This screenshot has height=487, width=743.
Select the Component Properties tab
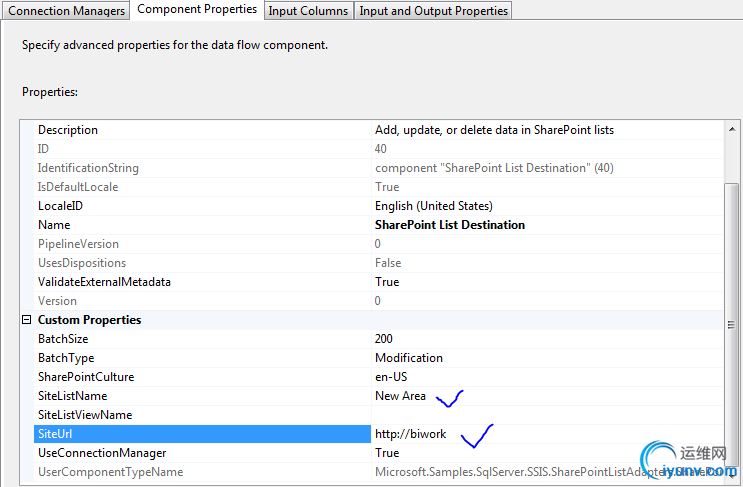[x=197, y=9]
